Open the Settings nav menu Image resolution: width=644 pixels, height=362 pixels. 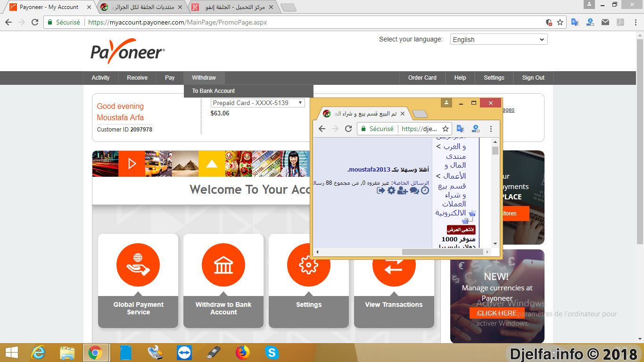tap(494, 78)
